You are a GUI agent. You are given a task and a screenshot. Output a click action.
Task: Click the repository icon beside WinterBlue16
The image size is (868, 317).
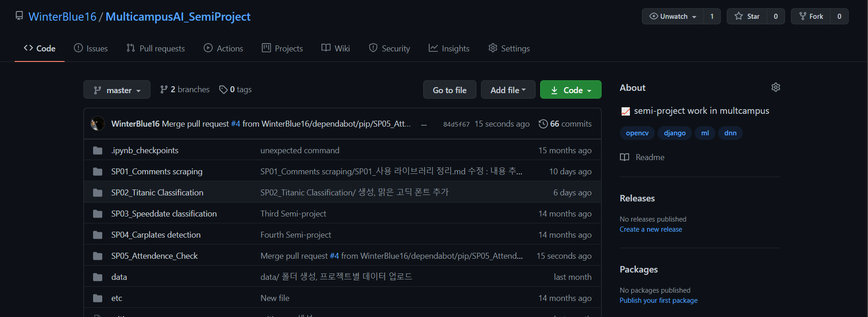pos(19,16)
